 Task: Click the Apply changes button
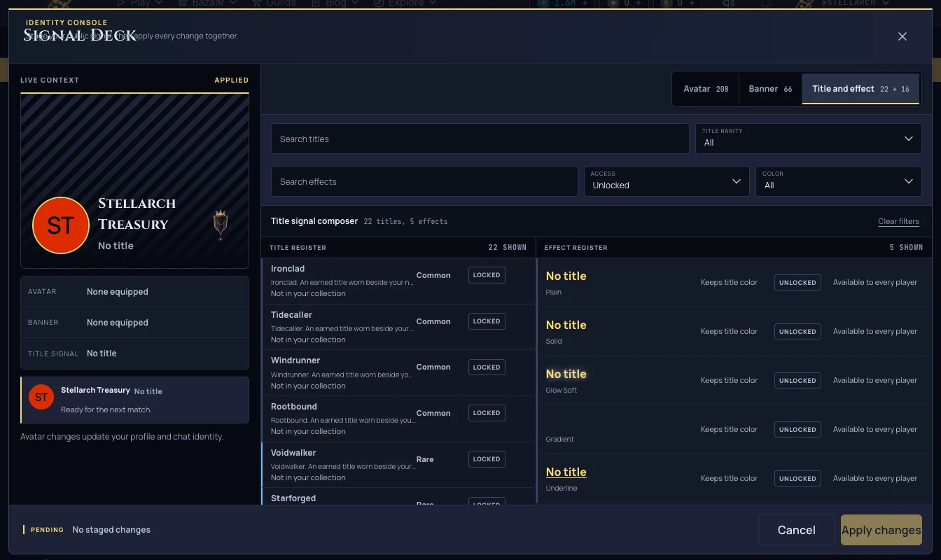pos(881,530)
